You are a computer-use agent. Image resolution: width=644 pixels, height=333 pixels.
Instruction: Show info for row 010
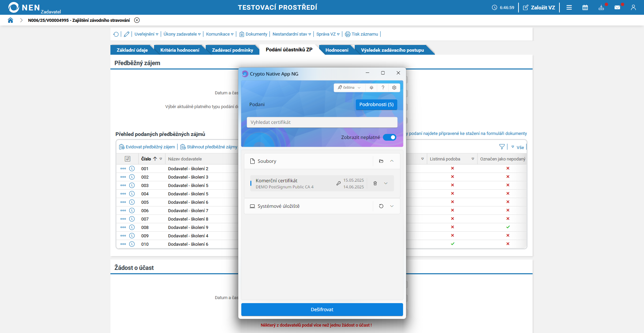point(132,244)
